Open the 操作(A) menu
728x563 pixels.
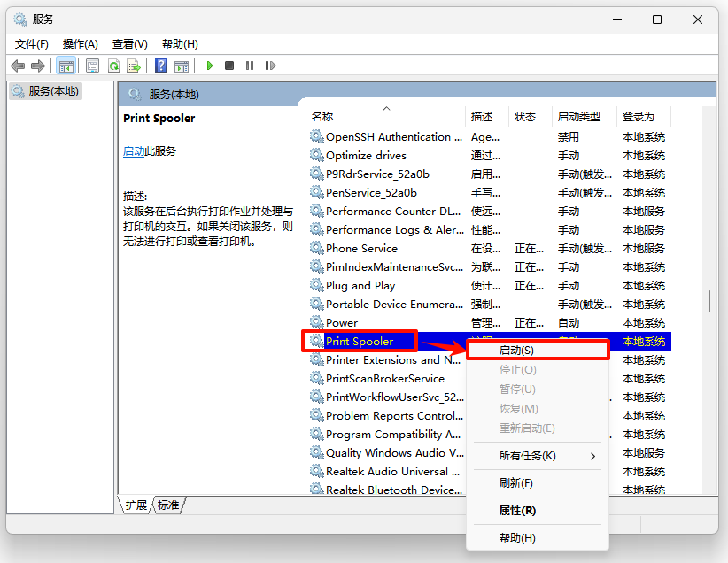(x=80, y=44)
